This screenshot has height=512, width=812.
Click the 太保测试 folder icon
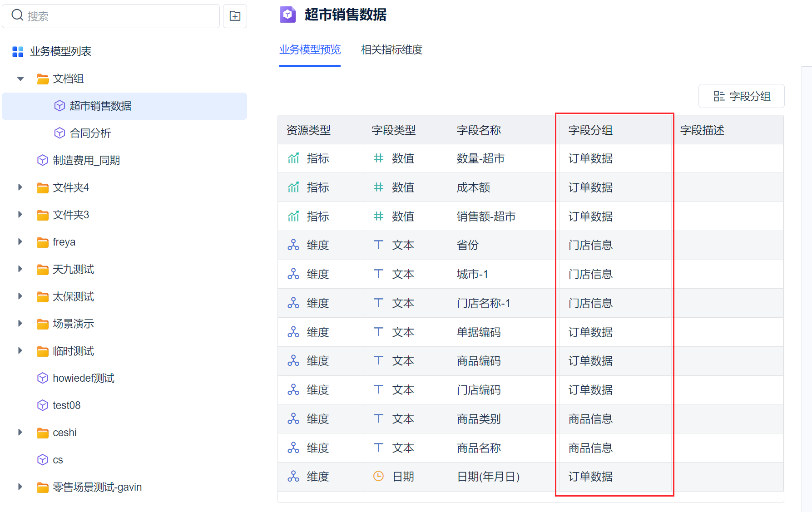[43, 297]
